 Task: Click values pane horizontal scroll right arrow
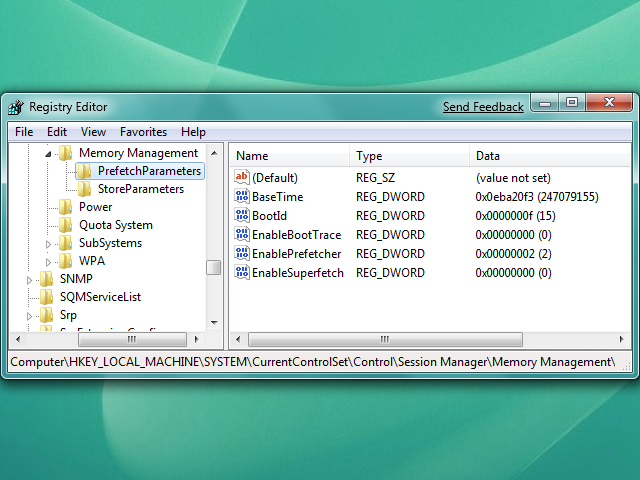click(621, 339)
